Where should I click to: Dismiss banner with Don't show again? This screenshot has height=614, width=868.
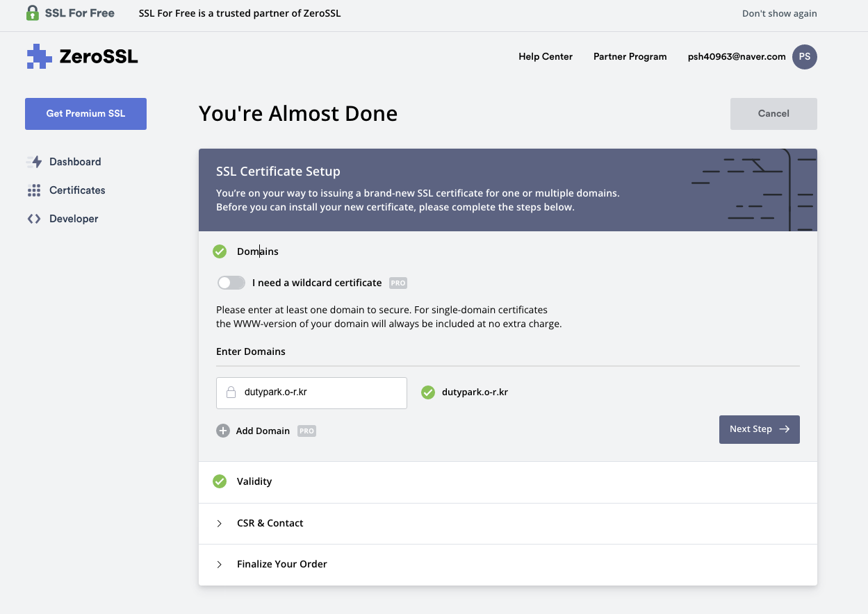[x=780, y=14]
